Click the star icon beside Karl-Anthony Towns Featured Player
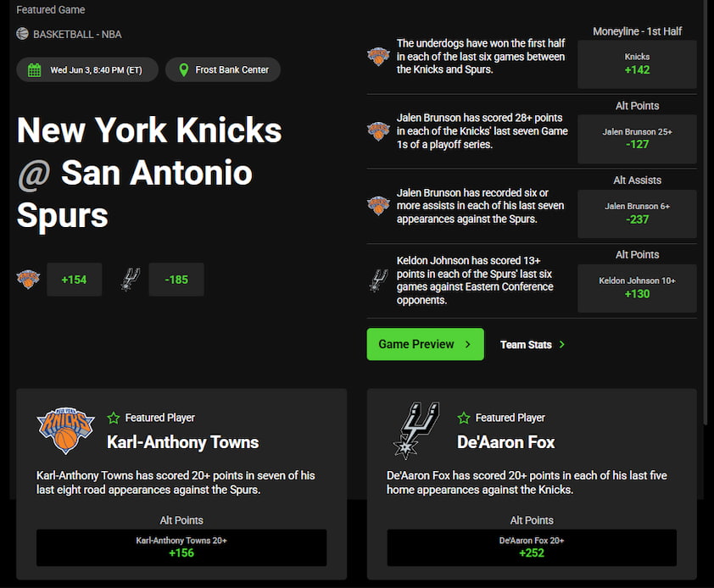714x588 pixels. [114, 418]
